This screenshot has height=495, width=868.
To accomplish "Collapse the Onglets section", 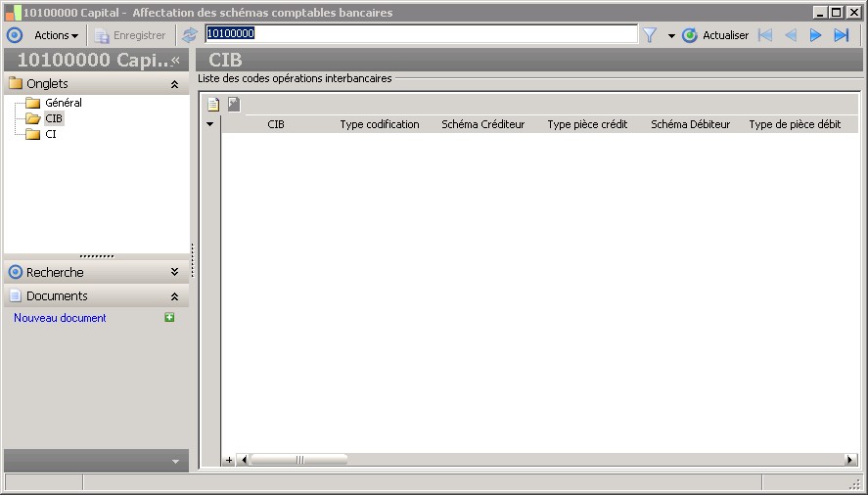I will pos(174,84).
